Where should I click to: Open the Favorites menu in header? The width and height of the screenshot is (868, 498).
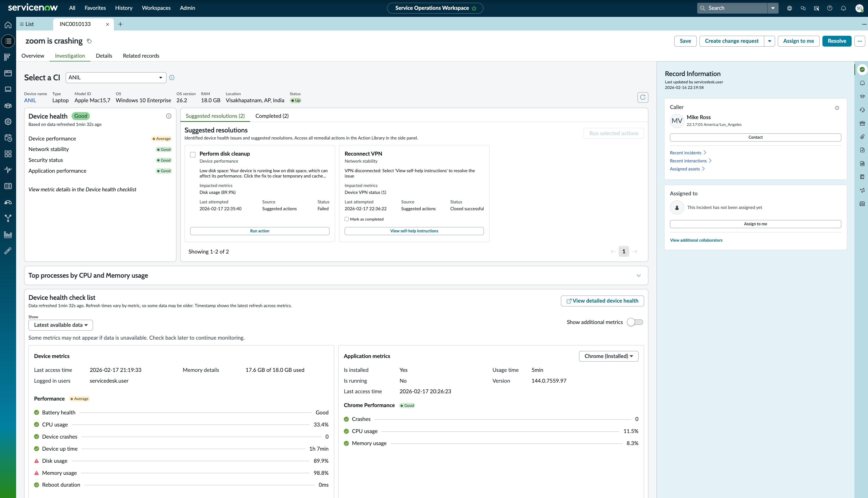coord(95,8)
